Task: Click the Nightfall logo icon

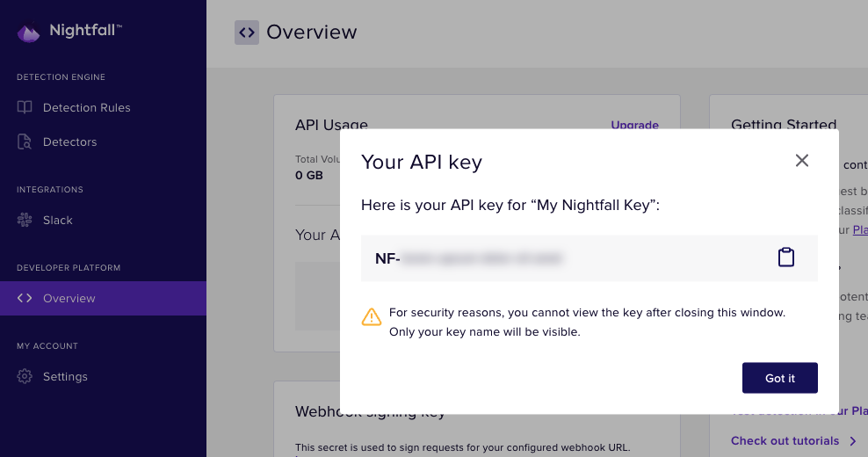Action: coord(28,33)
